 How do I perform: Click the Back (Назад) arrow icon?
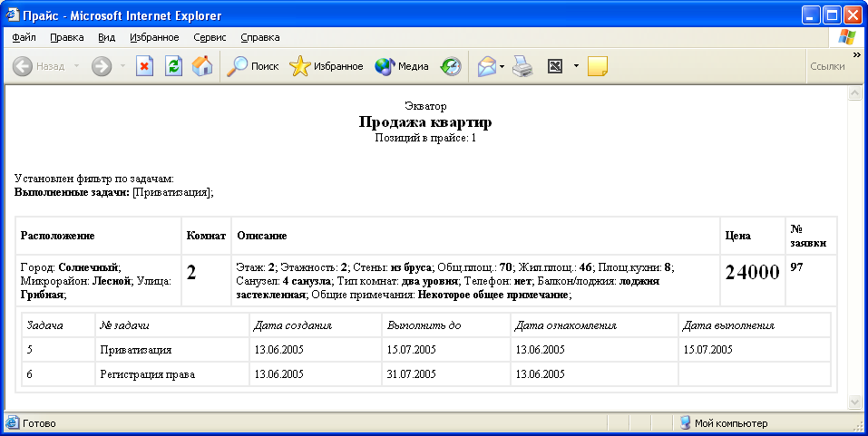pos(23,66)
